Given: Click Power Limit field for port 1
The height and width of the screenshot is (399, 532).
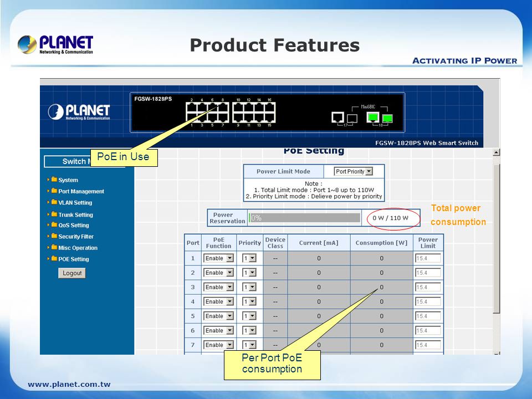Looking at the screenshot, I should [x=428, y=258].
